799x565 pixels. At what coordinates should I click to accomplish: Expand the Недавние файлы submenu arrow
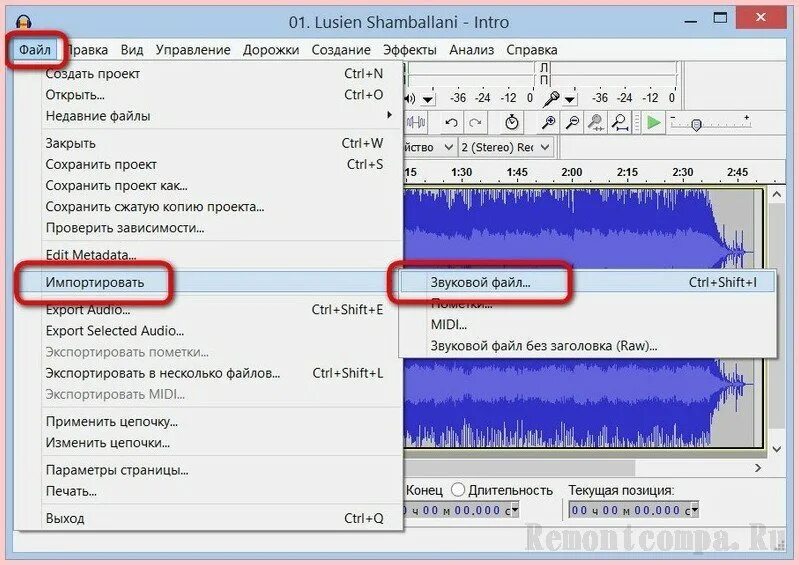tap(389, 115)
